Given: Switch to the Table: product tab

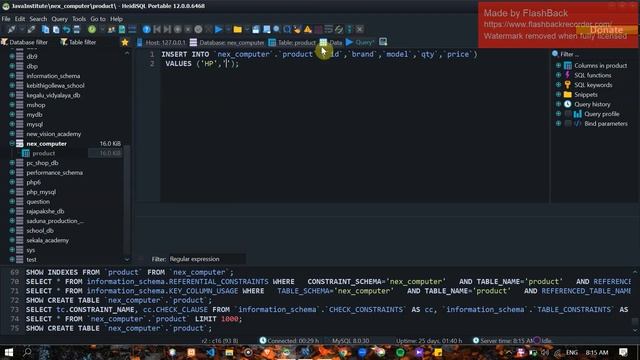Looking at the screenshot, I should click(292, 42).
